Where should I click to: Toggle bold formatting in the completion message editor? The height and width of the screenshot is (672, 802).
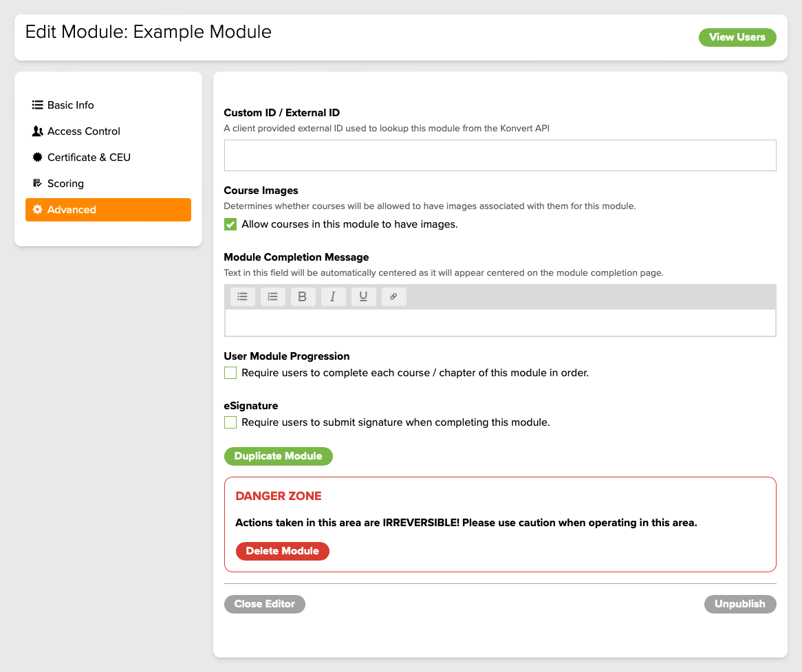303,296
